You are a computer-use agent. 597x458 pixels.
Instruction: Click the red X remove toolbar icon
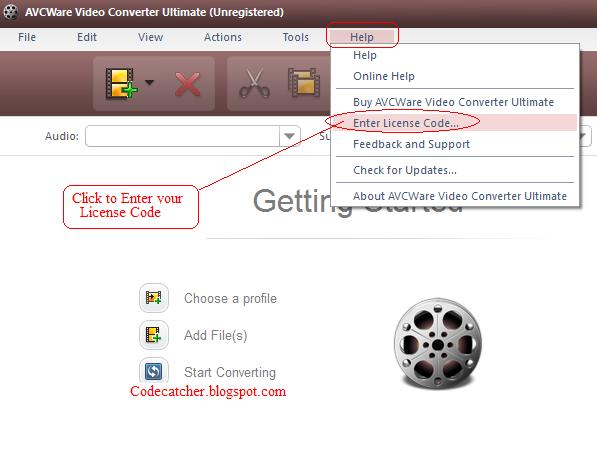tap(187, 84)
